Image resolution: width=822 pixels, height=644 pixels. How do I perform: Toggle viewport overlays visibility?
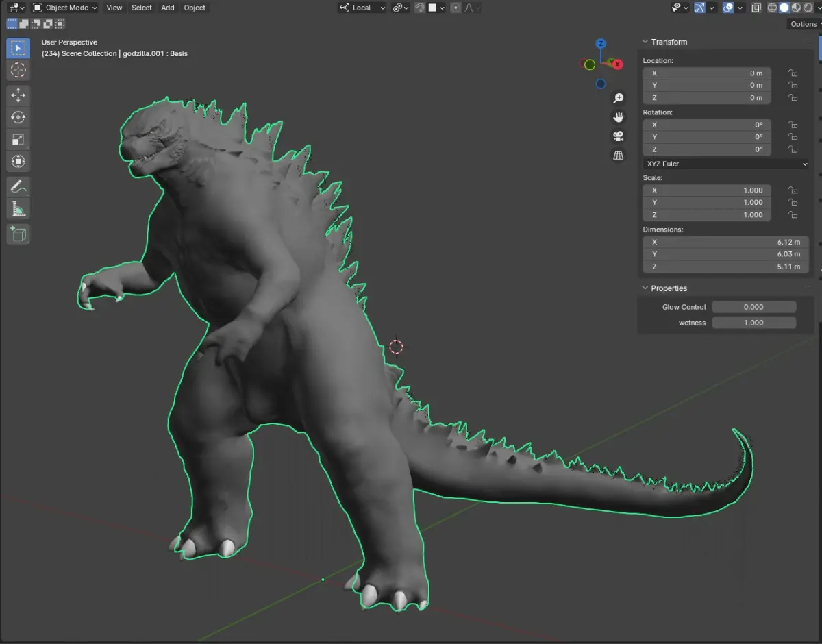[728, 8]
